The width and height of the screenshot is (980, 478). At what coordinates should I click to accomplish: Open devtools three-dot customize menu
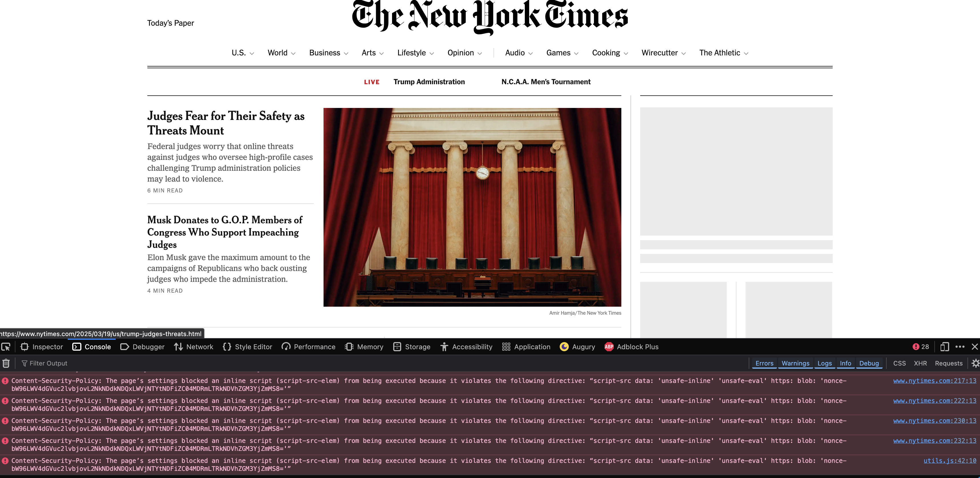[x=960, y=347]
